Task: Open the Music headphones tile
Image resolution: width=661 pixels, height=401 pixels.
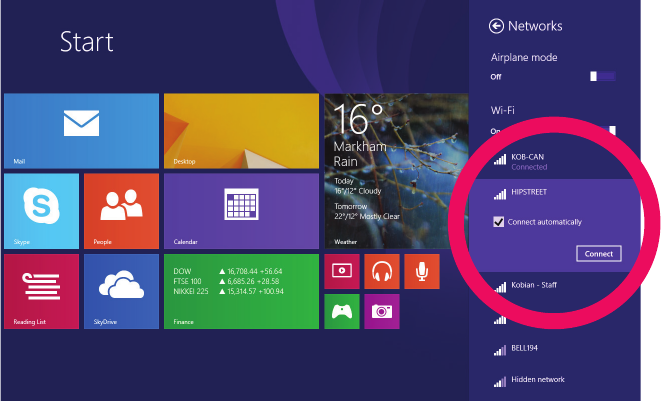Action: click(x=382, y=271)
